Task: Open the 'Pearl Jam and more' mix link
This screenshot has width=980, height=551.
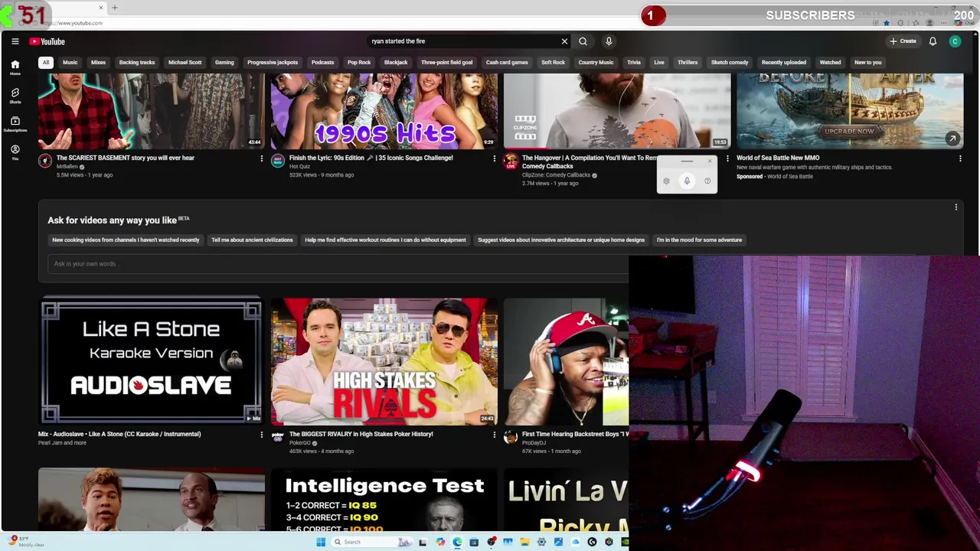Action: pyautogui.click(x=62, y=443)
